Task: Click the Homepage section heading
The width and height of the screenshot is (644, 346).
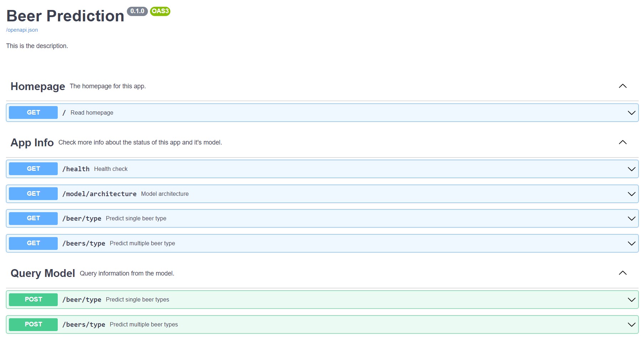Action: (38, 86)
